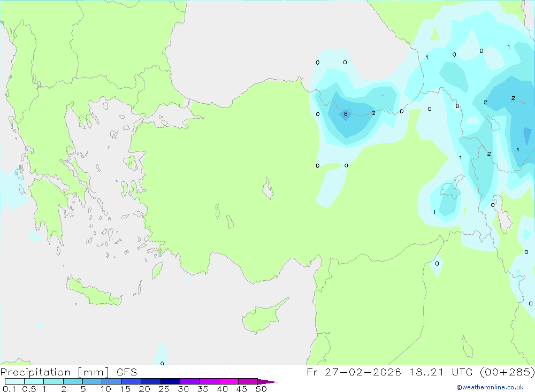Click the 2–5 mm legend color swatch

tap(73, 381)
